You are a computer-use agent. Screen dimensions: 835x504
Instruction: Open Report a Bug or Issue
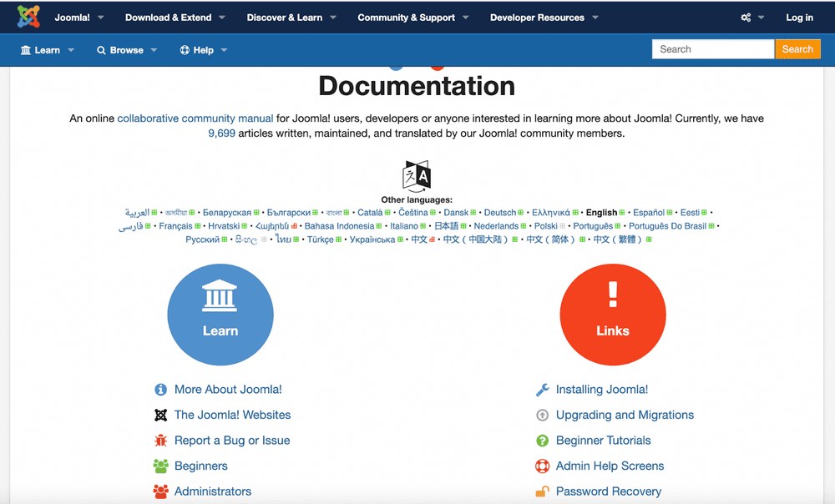pyautogui.click(x=232, y=440)
